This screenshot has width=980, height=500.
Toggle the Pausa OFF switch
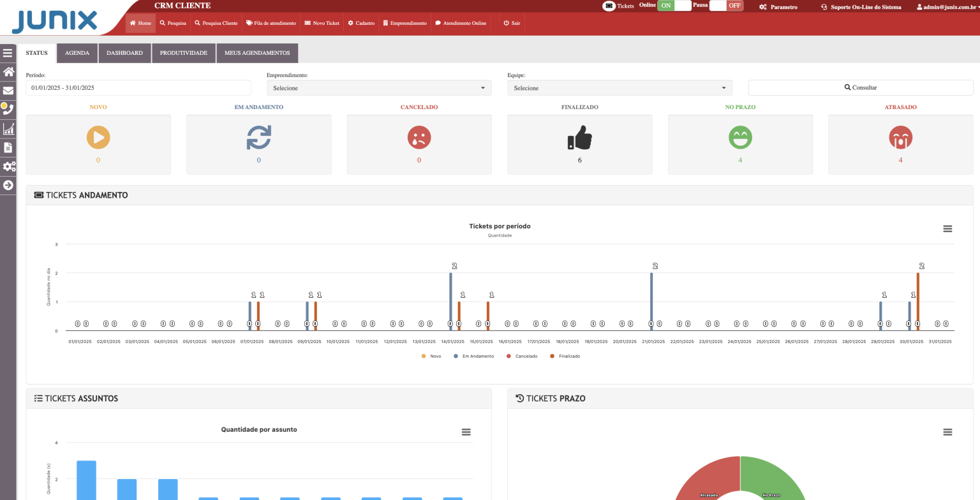726,6
